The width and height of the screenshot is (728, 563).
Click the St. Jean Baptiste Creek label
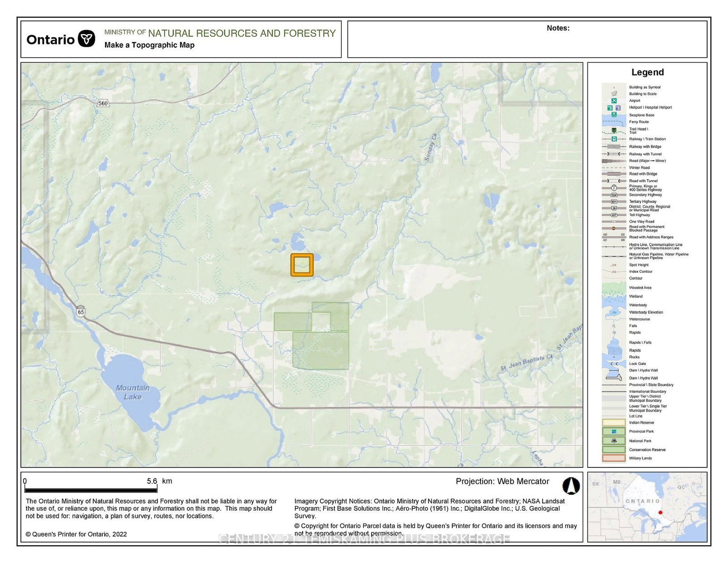[x=526, y=363]
